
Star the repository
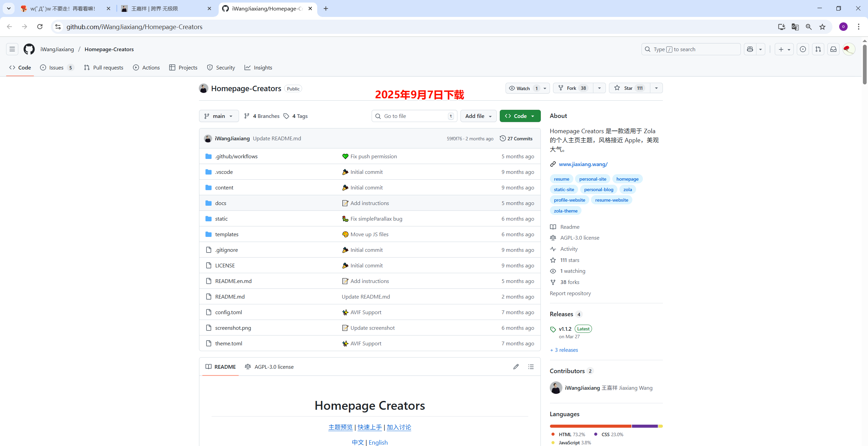pyautogui.click(x=630, y=88)
